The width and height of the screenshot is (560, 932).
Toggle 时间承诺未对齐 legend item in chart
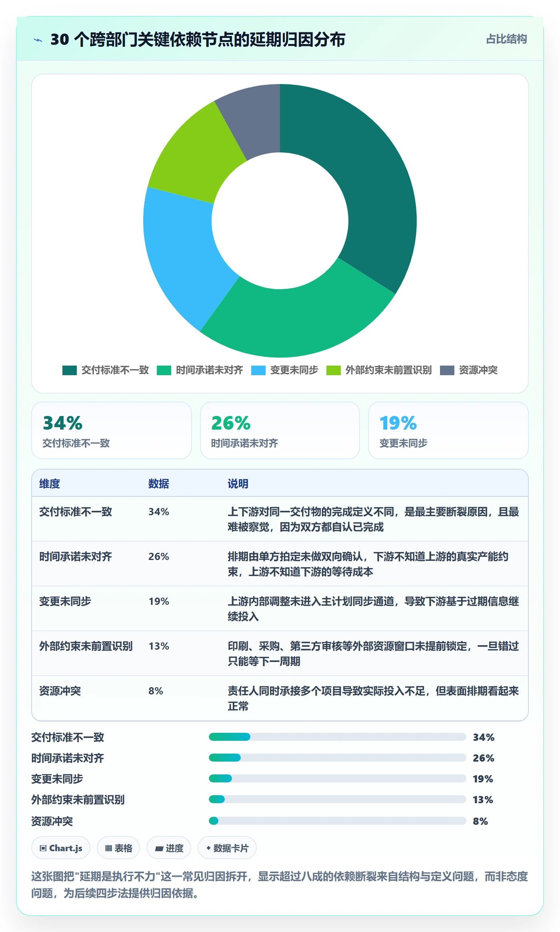[x=200, y=370]
